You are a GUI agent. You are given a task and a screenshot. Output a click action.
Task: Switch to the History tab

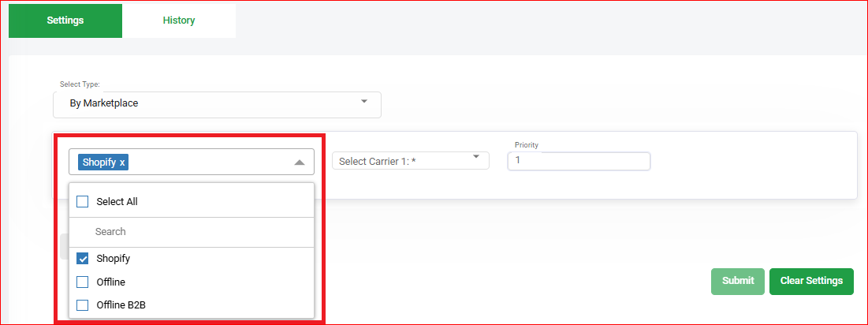[179, 21]
